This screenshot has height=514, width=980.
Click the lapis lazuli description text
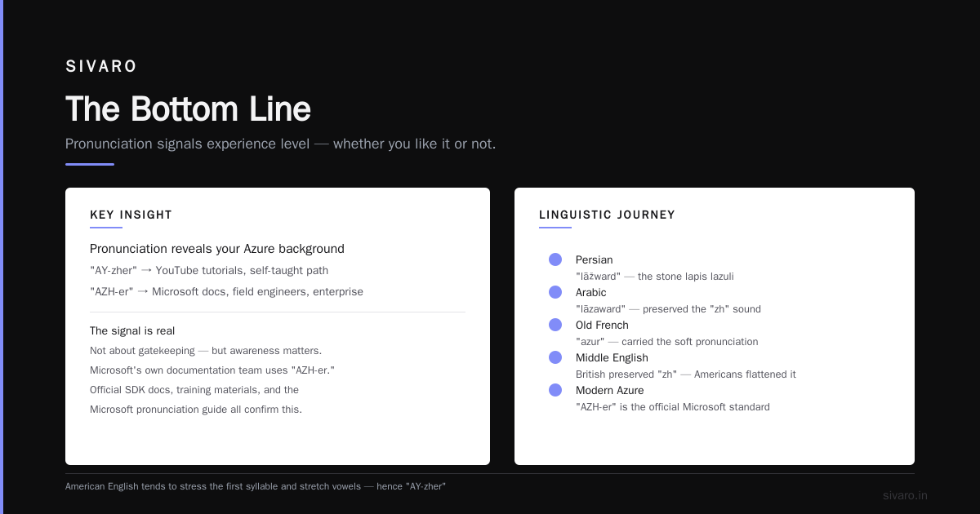(x=654, y=276)
